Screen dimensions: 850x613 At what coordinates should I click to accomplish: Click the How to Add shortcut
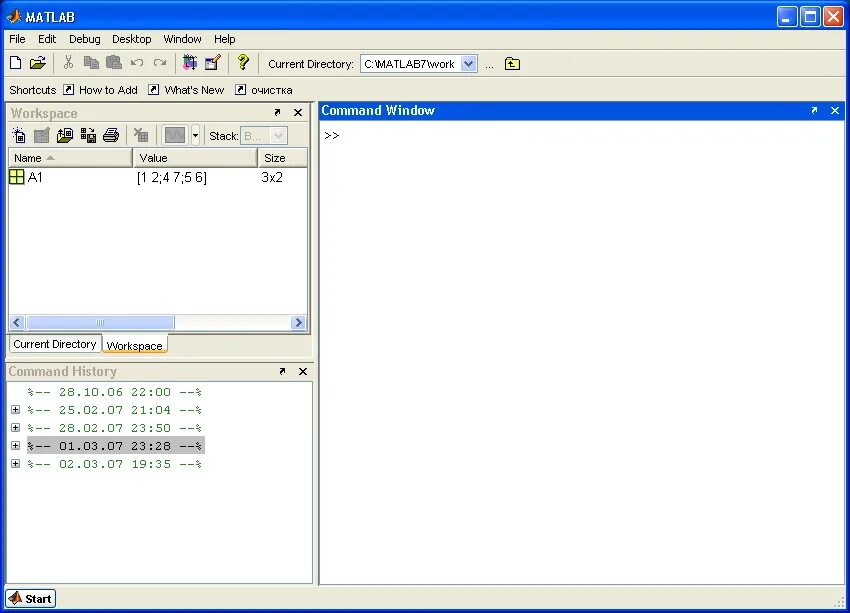point(101,90)
